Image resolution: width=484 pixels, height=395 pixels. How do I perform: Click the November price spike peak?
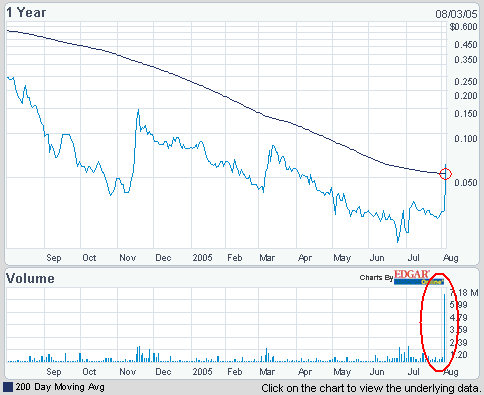[138, 110]
